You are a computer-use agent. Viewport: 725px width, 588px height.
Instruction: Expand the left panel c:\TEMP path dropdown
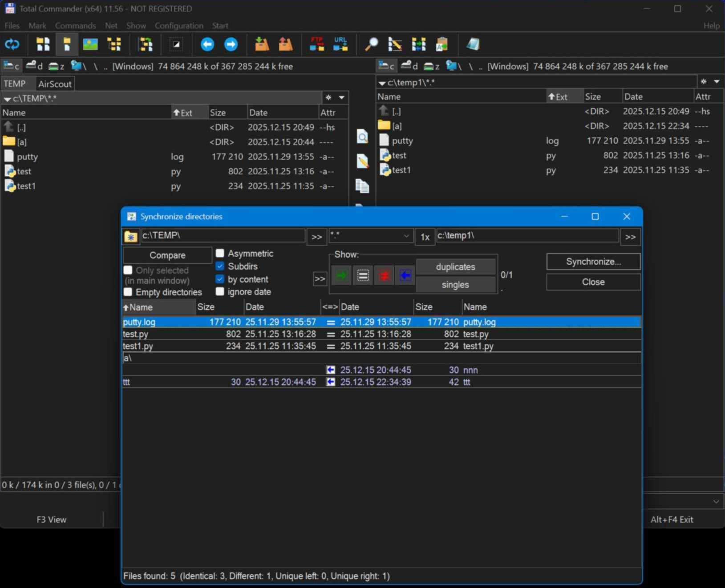[x=7, y=99]
